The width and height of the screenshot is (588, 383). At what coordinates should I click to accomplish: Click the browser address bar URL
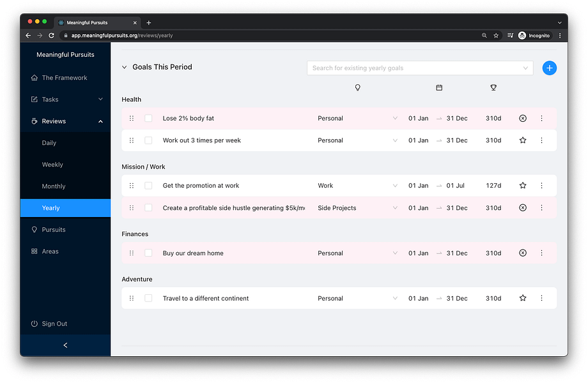122,36
